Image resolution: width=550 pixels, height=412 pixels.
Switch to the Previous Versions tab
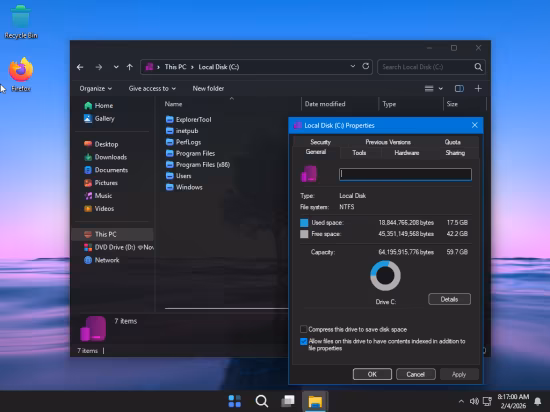pos(388,142)
